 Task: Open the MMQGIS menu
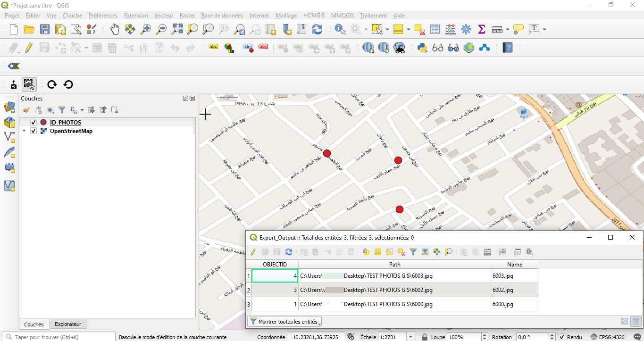[x=342, y=16]
